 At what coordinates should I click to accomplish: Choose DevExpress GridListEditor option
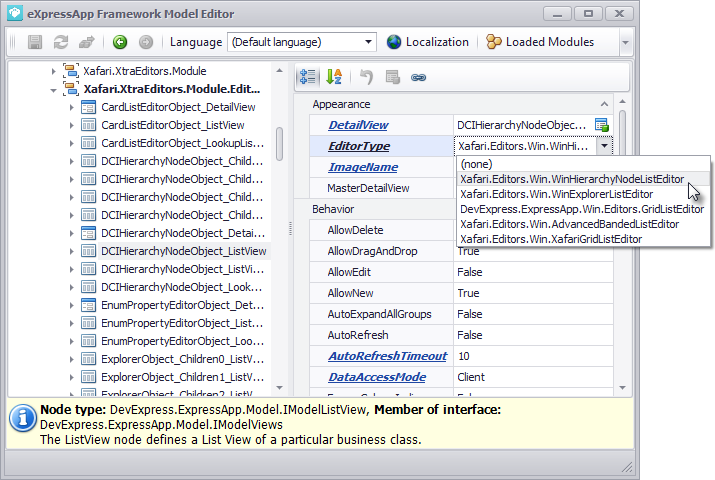pyautogui.click(x=583, y=209)
